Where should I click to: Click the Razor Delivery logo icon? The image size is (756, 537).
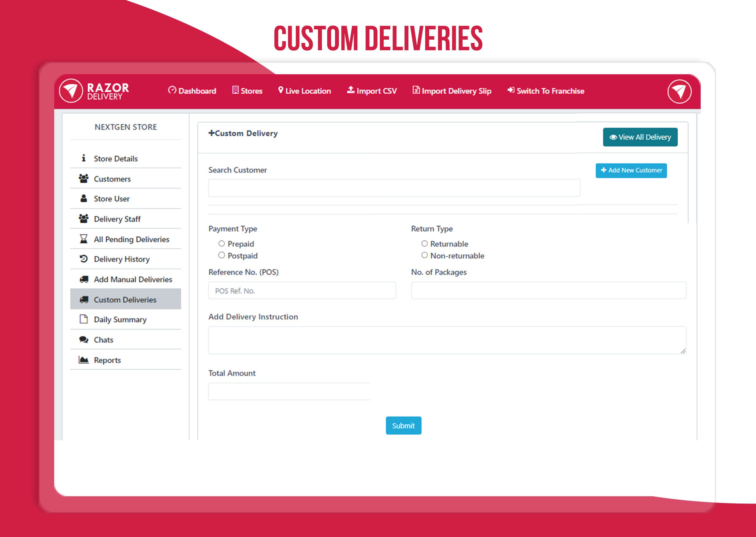(71, 91)
